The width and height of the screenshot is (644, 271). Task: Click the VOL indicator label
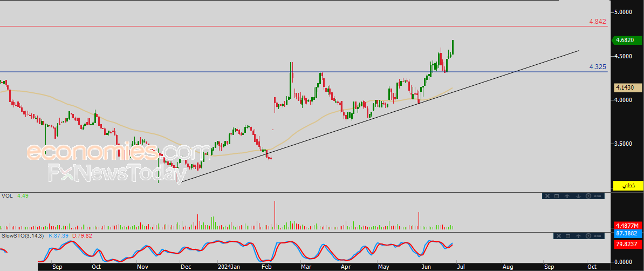pos(7,196)
